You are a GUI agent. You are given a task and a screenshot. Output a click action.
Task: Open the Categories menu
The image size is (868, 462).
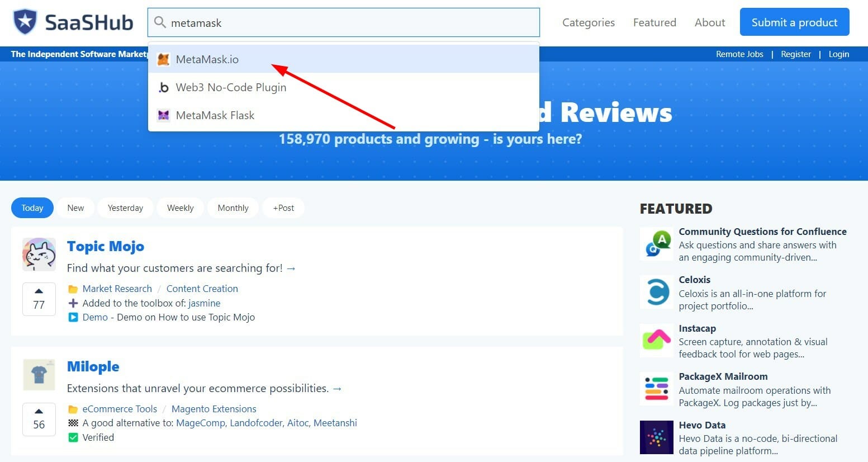(589, 22)
